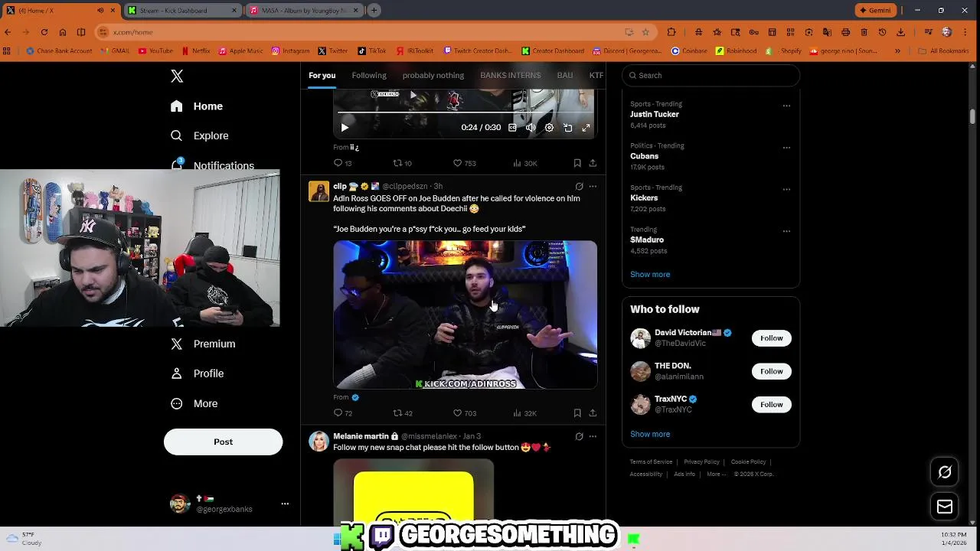The image size is (980, 551).
Task: Go to Home in the X sidebar
Action: tap(198, 106)
